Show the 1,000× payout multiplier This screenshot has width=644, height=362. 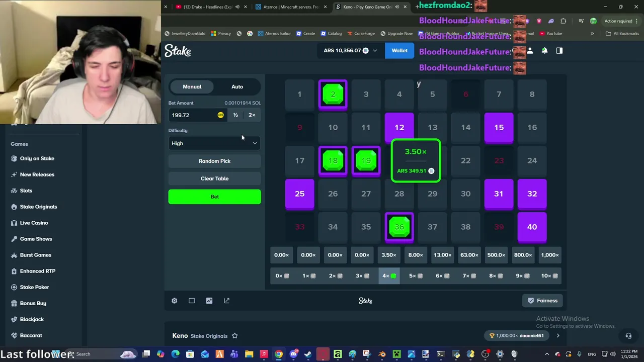click(550, 255)
